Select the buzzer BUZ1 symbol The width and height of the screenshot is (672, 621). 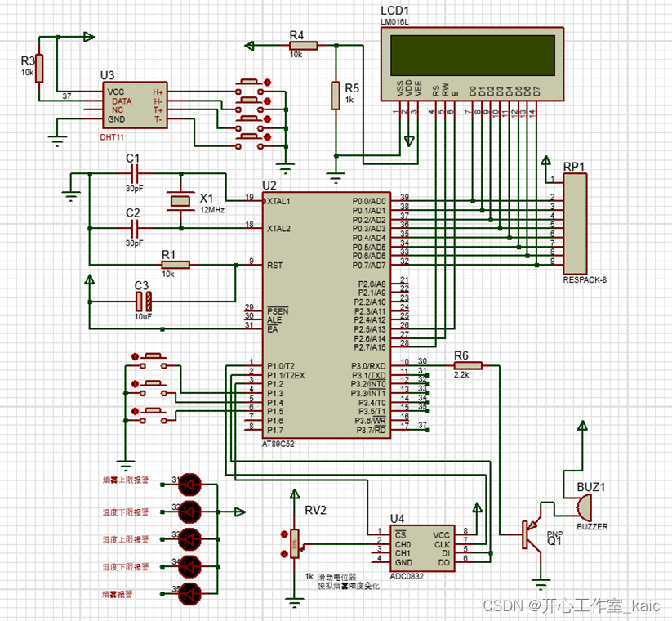click(584, 507)
